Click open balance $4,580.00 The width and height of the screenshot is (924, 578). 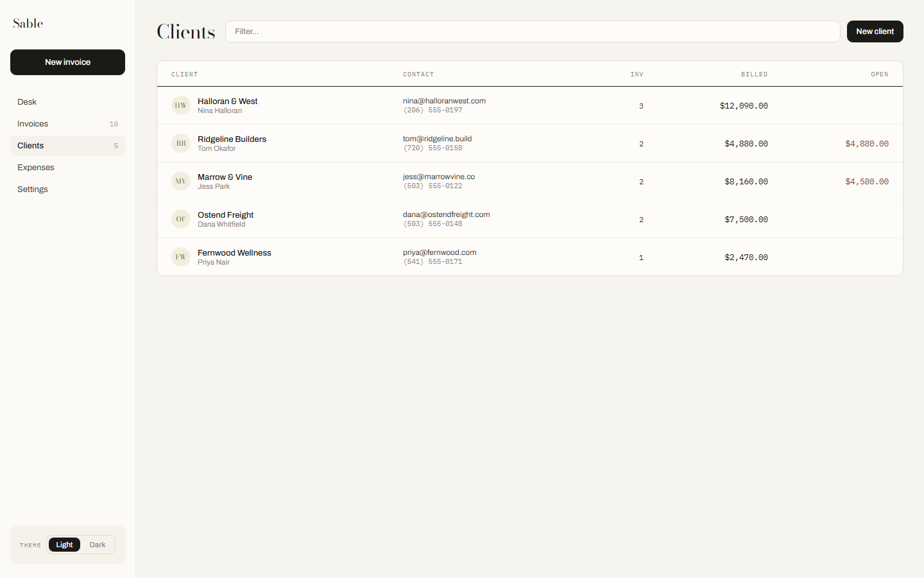(867, 182)
